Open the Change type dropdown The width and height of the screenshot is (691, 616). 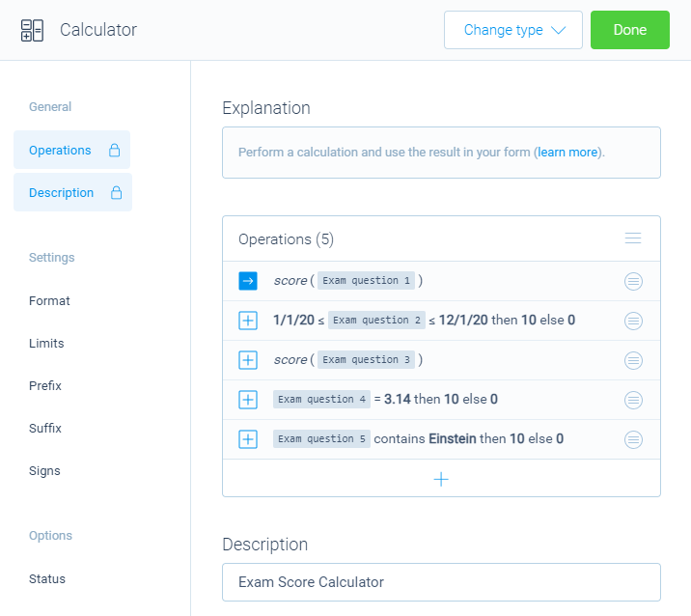pos(513,30)
